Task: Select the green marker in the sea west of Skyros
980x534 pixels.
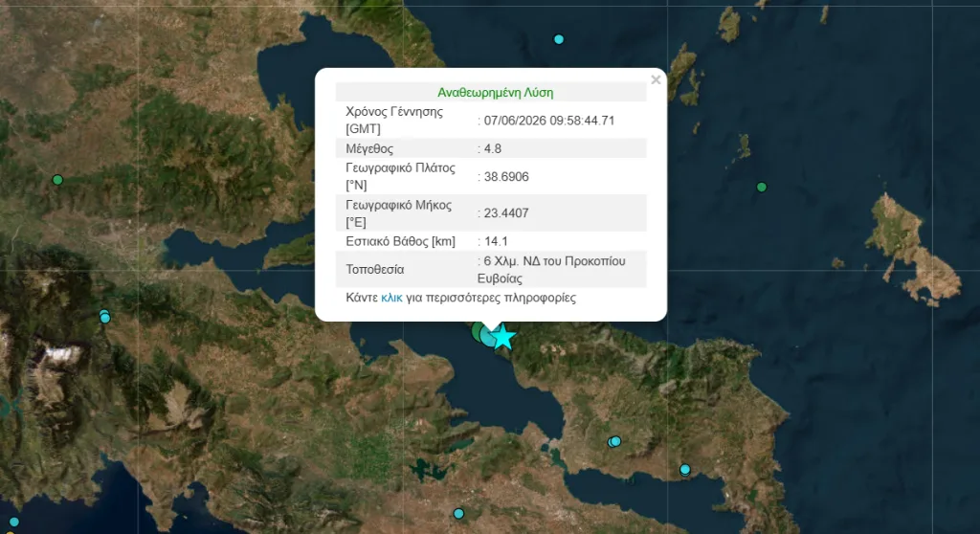Action: point(761,187)
